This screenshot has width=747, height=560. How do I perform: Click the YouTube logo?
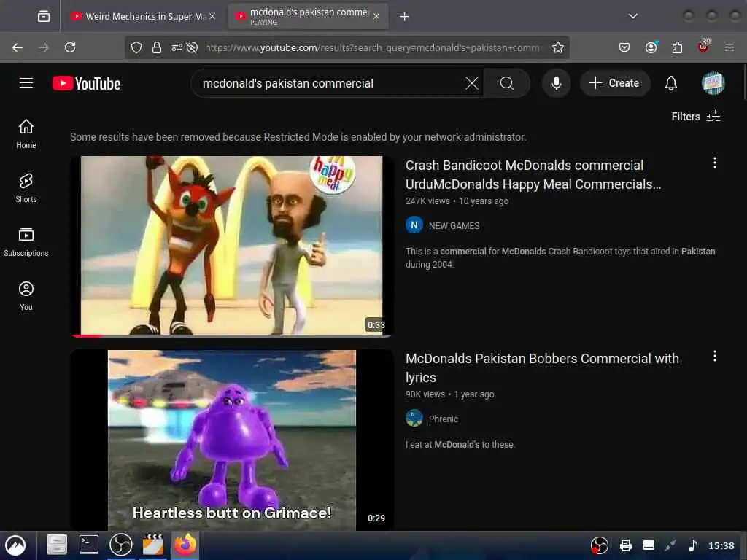[86, 83]
